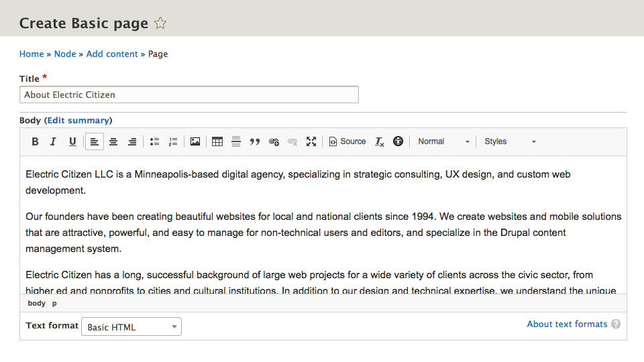This screenshot has height=362, width=644.
Task: Click in paragraph 'Electric Citizen has a long'
Action: tap(321, 282)
